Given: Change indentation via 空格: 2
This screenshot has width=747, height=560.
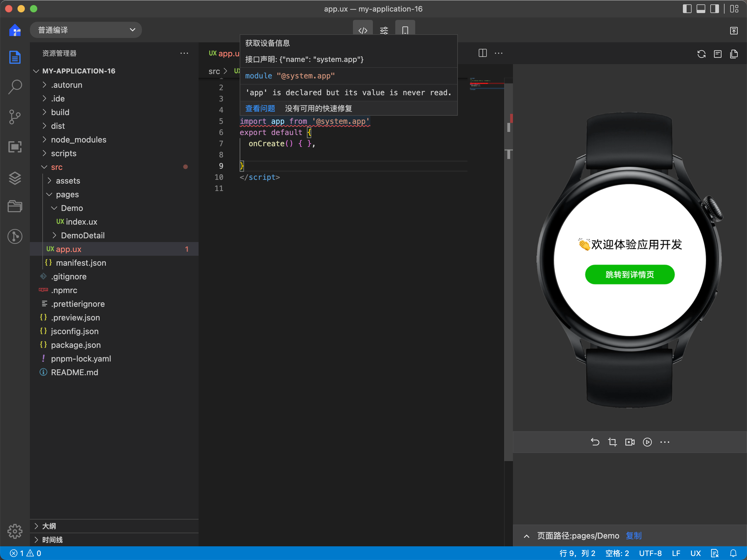Looking at the screenshot, I should click(617, 553).
